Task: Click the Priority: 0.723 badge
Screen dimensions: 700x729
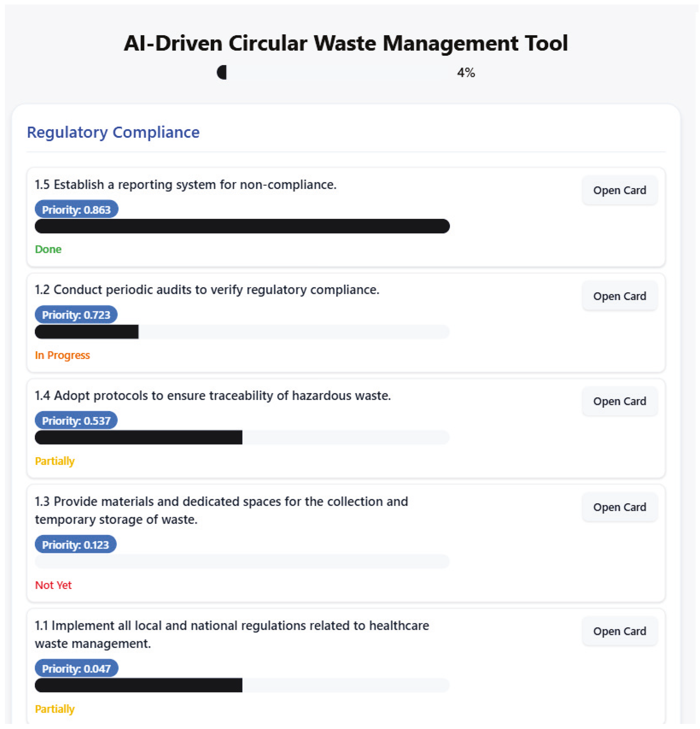Action: [x=76, y=315]
